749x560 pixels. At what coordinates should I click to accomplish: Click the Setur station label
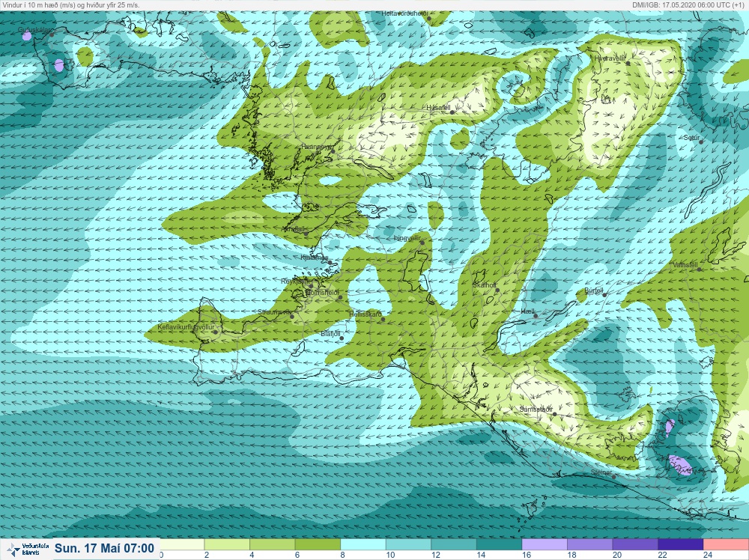click(691, 138)
